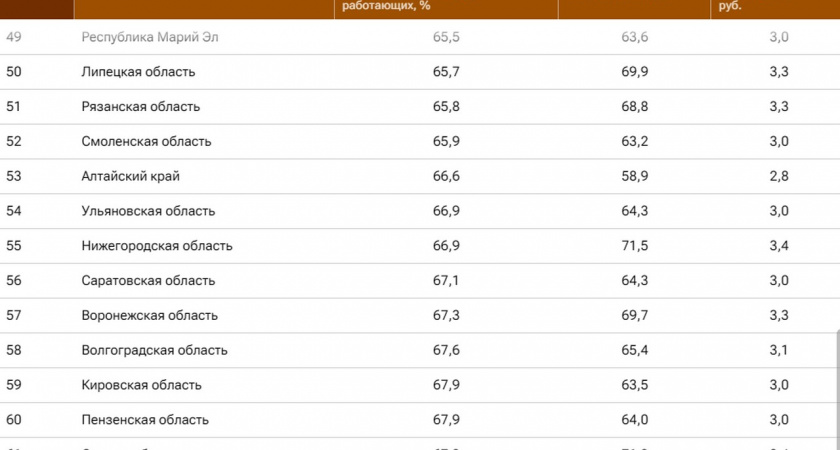The width and height of the screenshot is (840, 450).
Task: Select the Кировская область entry
Action: (141, 385)
